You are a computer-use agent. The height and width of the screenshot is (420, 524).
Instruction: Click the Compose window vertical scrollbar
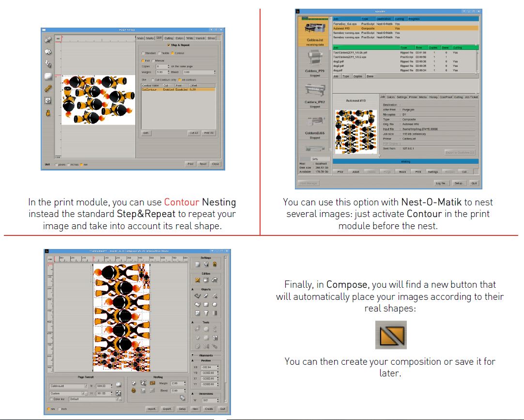(226, 329)
